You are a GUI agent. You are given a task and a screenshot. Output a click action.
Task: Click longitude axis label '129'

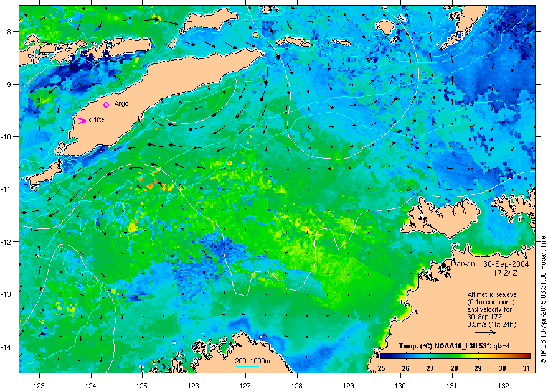[349, 386]
